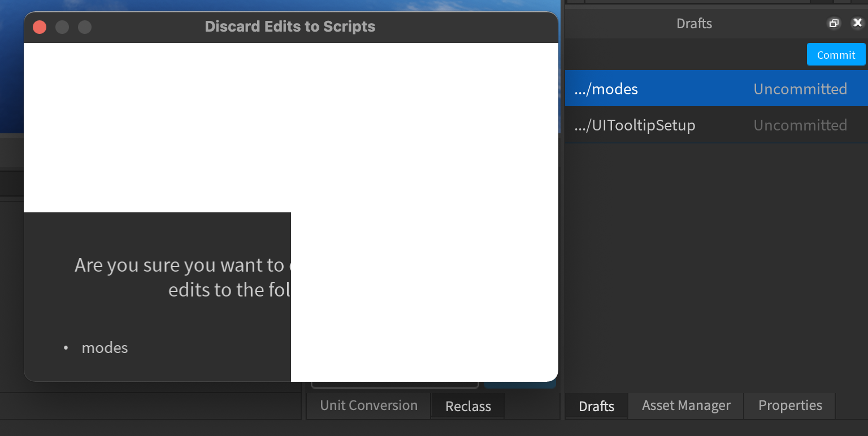
Task: Switch to the Asset Manager tab
Action: click(x=685, y=406)
